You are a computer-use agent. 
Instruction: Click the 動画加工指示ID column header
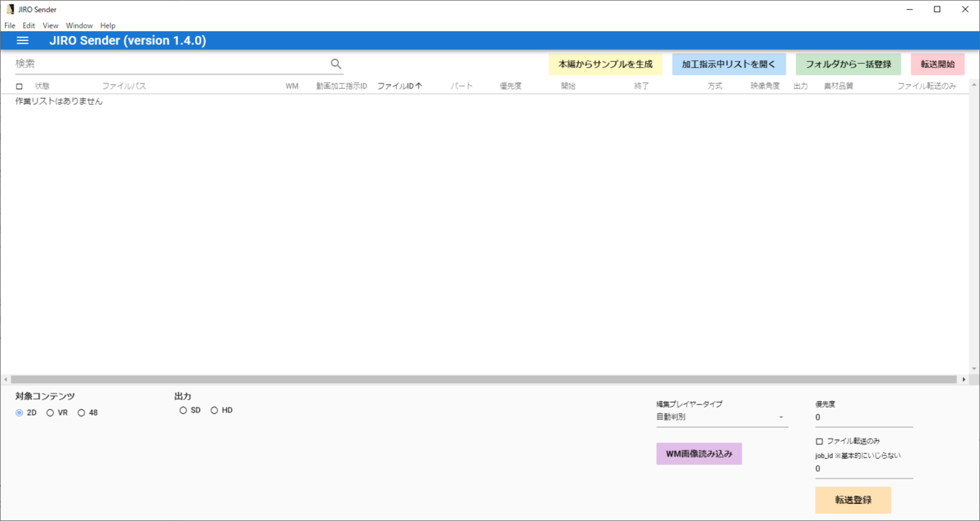coord(341,86)
